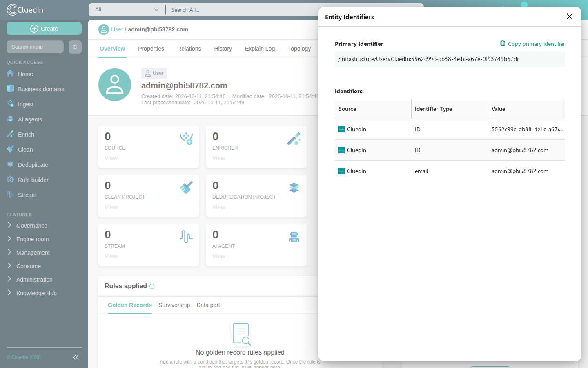The width and height of the screenshot is (588, 368).
Task: Click the Search menu input field
Action: point(35,47)
